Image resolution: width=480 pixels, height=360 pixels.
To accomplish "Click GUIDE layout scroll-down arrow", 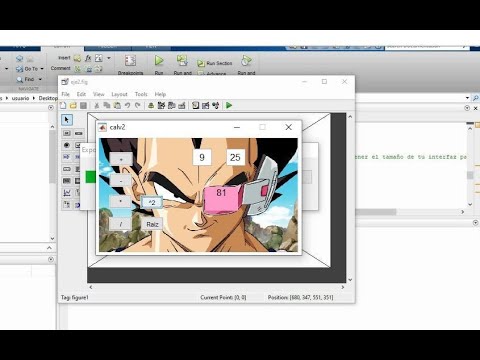I will [x=350, y=280].
